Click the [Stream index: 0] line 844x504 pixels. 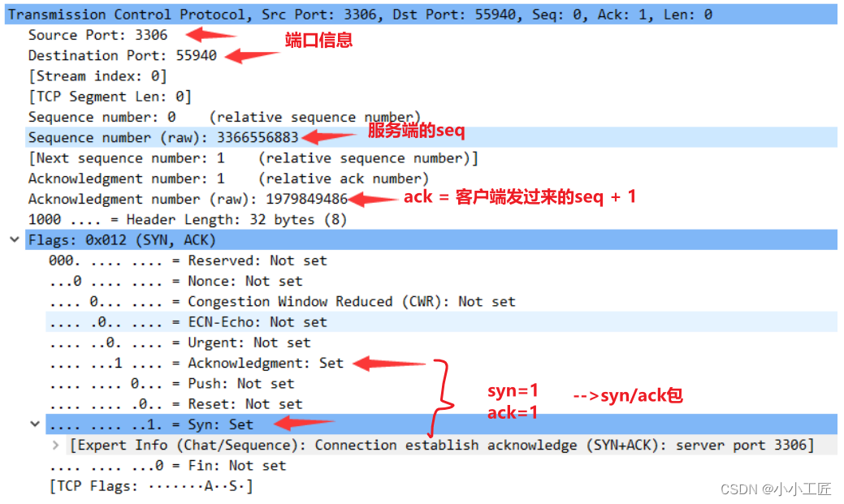coord(98,75)
